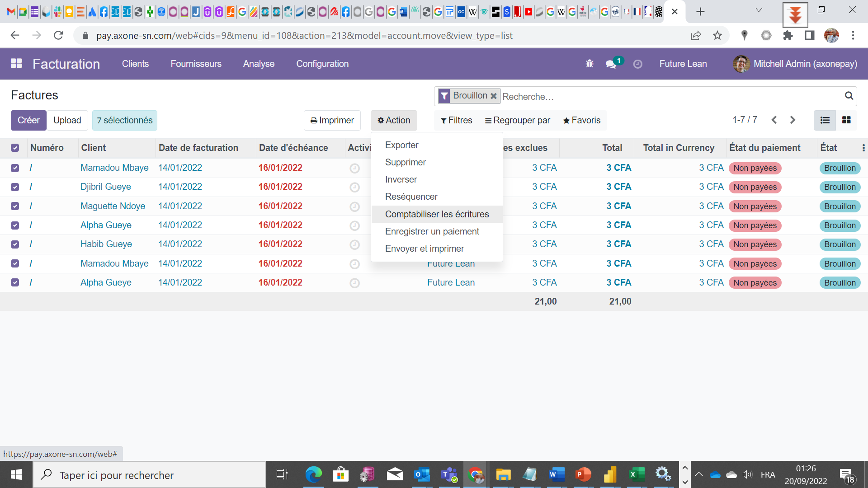Image resolution: width=868 pixels, height=488 pixels.
Task: Open the Regrouper par dropdown
Action: tap(517, 120)
